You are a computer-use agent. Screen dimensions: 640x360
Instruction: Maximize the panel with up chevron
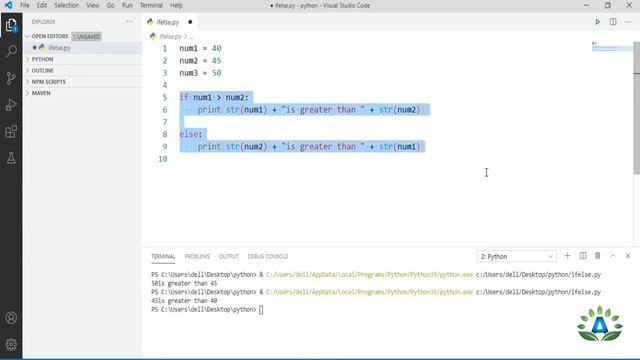(x=613, y=256)
